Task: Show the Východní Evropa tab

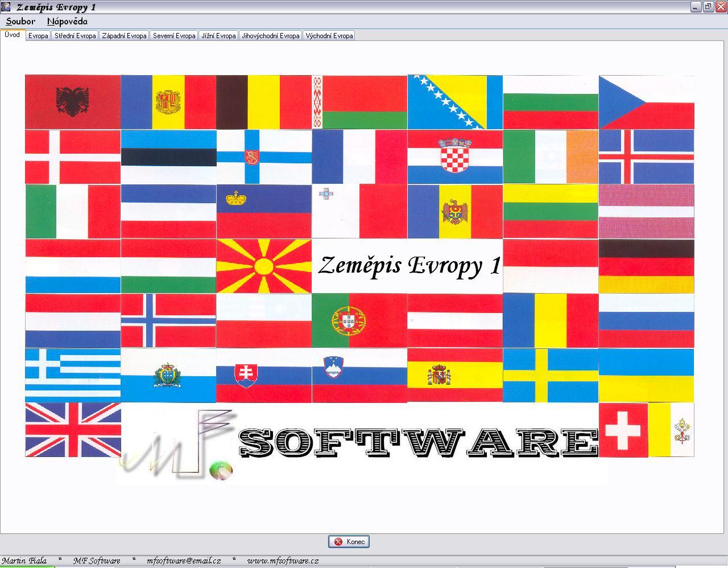Action: click(329, 36)
